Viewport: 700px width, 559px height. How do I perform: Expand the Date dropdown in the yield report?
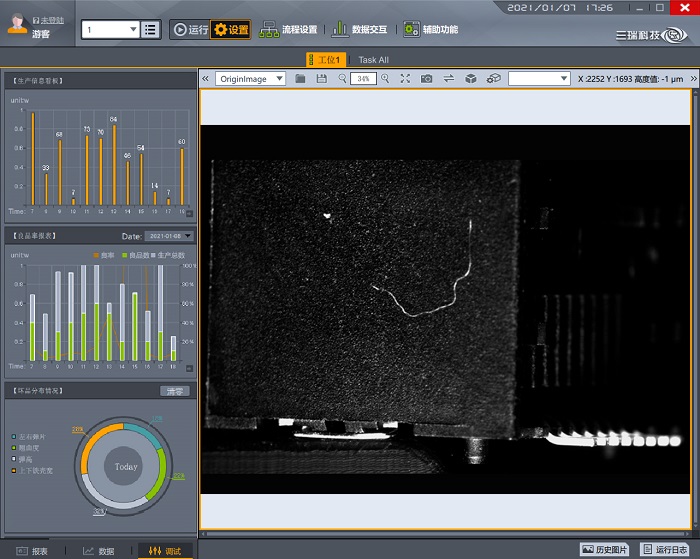pos(170,236)
